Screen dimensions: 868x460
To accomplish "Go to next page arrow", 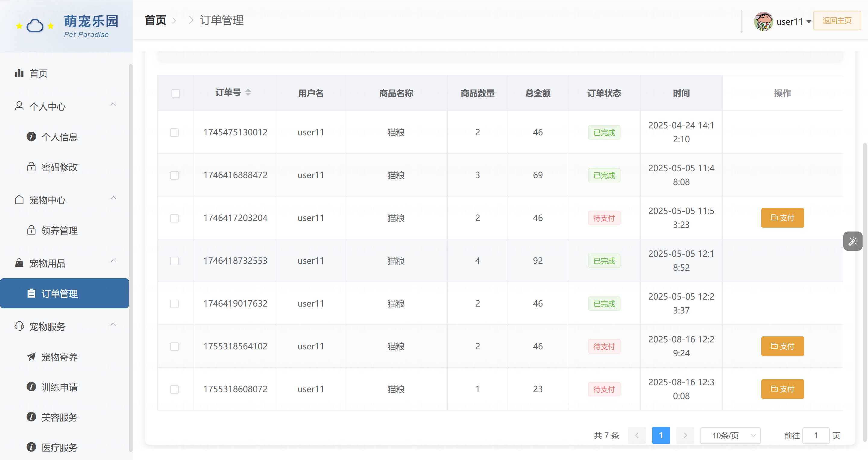I will (x=685, y=435).
